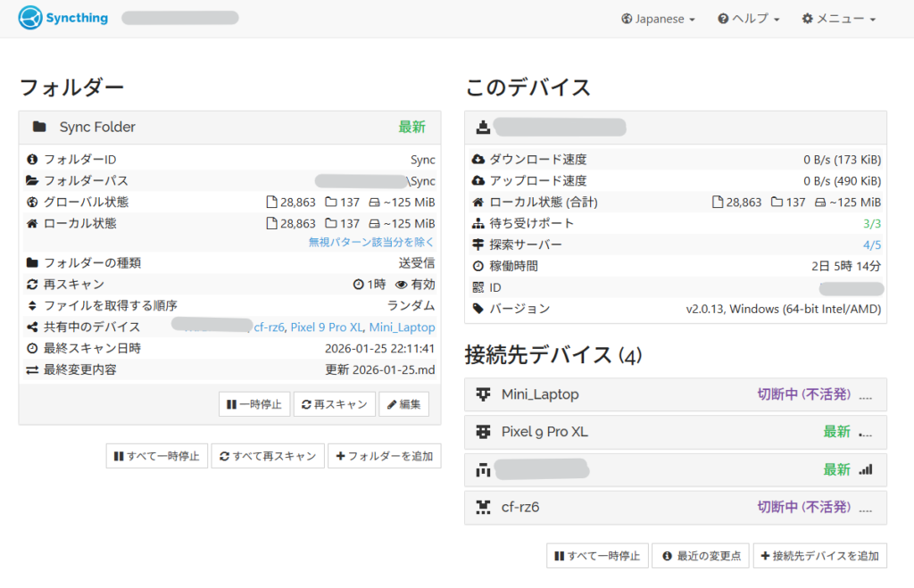Click the Sync Folder folder icon
Screen dimensions: 914x588
[x=39, y=127]
